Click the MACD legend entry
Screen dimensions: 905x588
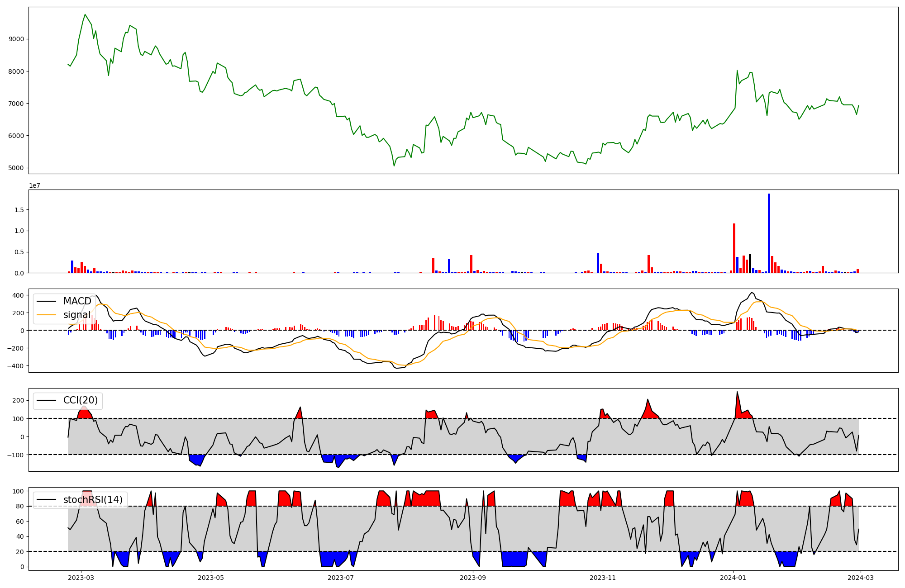(77, 301)
